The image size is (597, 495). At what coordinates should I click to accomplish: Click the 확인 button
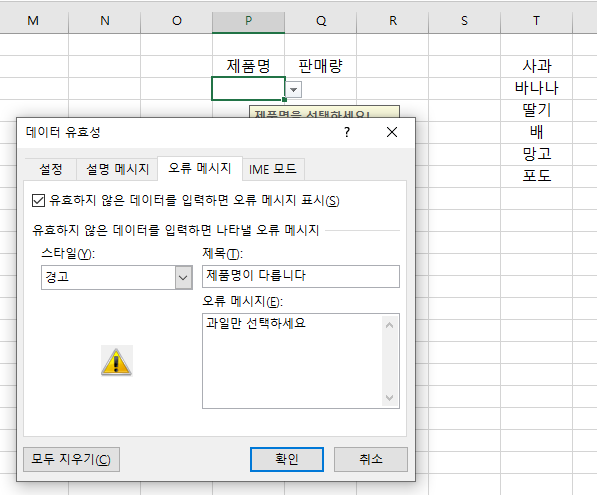287,459
